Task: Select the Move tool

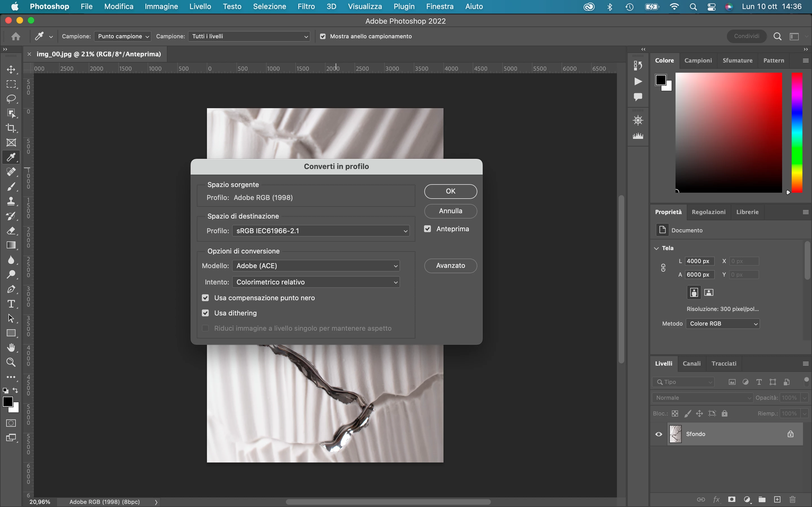Action: coord(11,70)
